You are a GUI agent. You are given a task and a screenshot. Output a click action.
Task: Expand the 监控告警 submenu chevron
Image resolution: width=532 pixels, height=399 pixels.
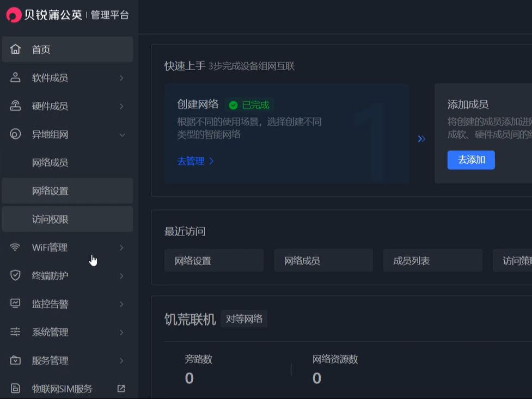pyautogui.click(x=121, y=304)
